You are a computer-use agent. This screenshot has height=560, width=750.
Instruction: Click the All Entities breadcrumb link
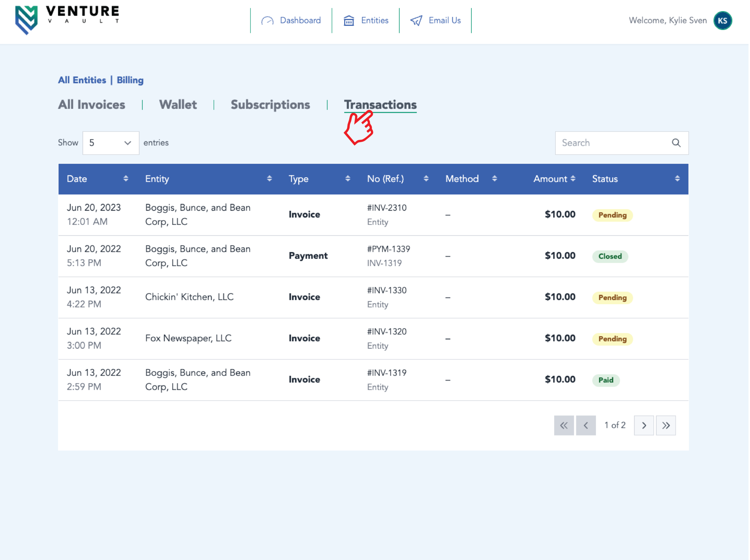pyautogui.click(x=82, y=80)
